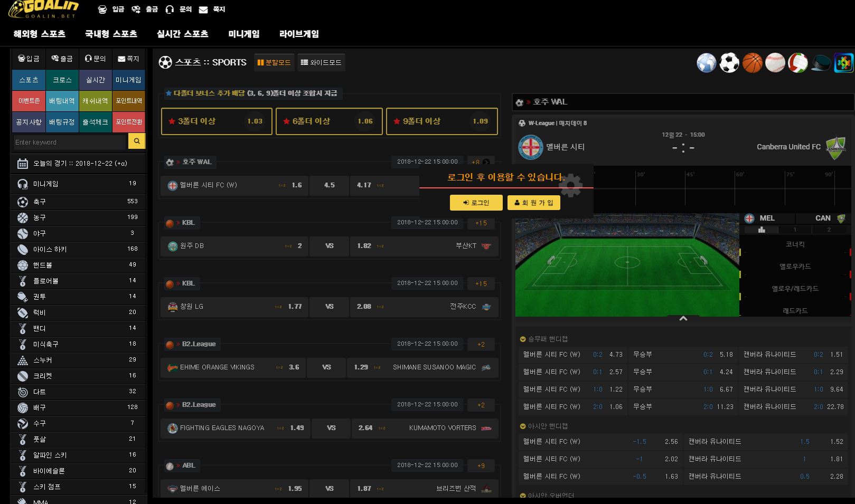Select the 3폴더 이상 1.03 bonus

pyautogui.click(x=217, y=121)
